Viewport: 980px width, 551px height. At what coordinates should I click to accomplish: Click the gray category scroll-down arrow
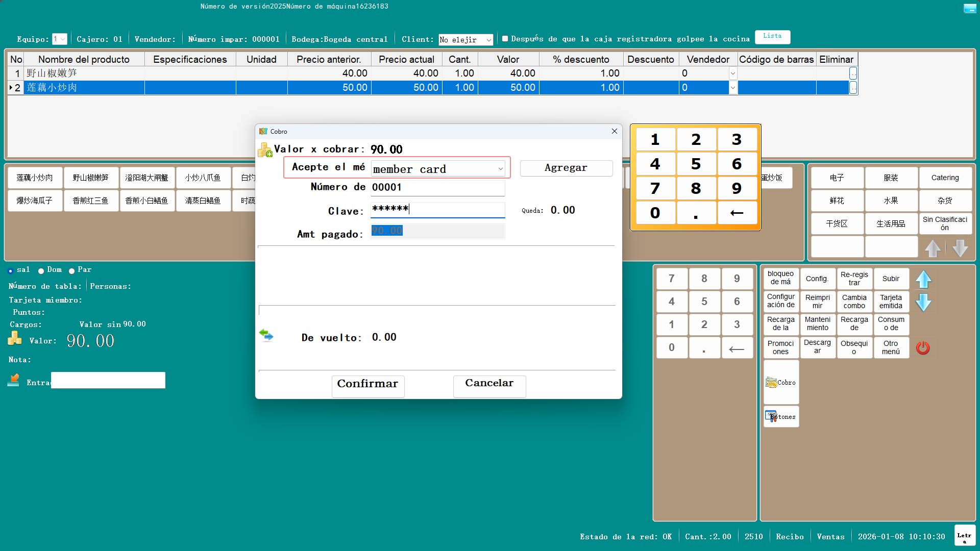click(960, 248)
